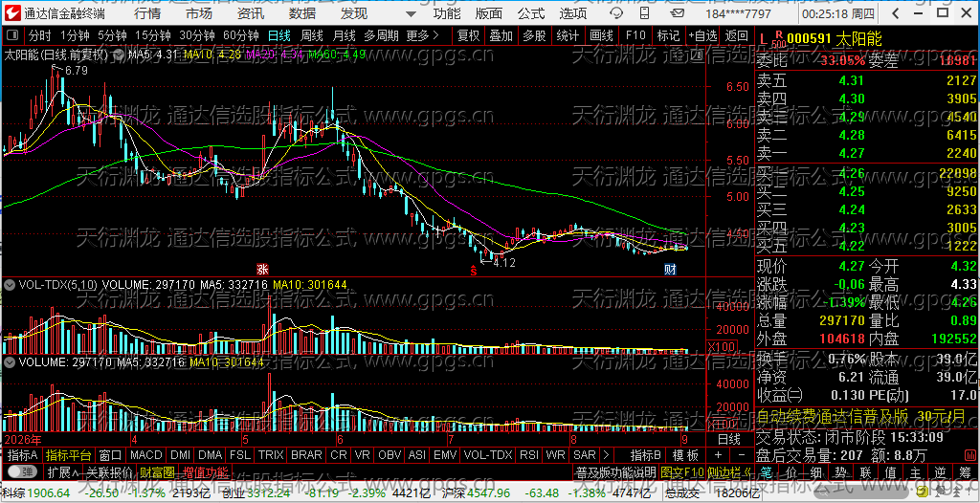Click the R 500 tag beside stock code

point(778,40)
